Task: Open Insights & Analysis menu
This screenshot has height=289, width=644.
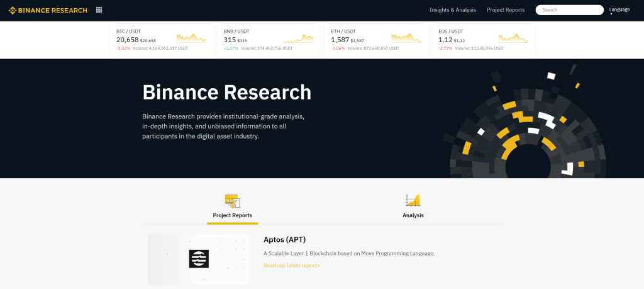Action: [453, 10]
